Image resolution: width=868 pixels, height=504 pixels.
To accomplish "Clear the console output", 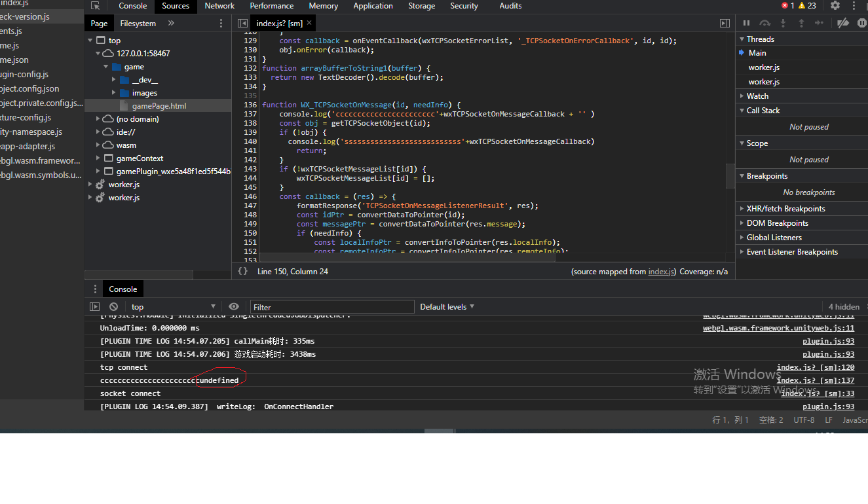I will 113,306.
